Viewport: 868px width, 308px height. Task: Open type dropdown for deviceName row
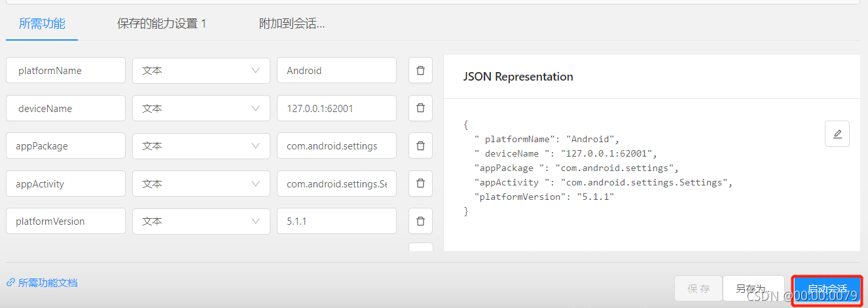[x=201, y=108]
